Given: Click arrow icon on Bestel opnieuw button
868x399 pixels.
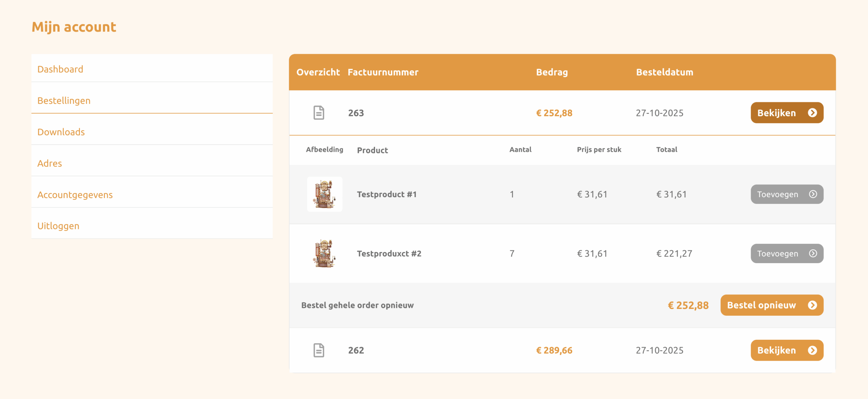Looking at the screenshot, I should 812,305.
